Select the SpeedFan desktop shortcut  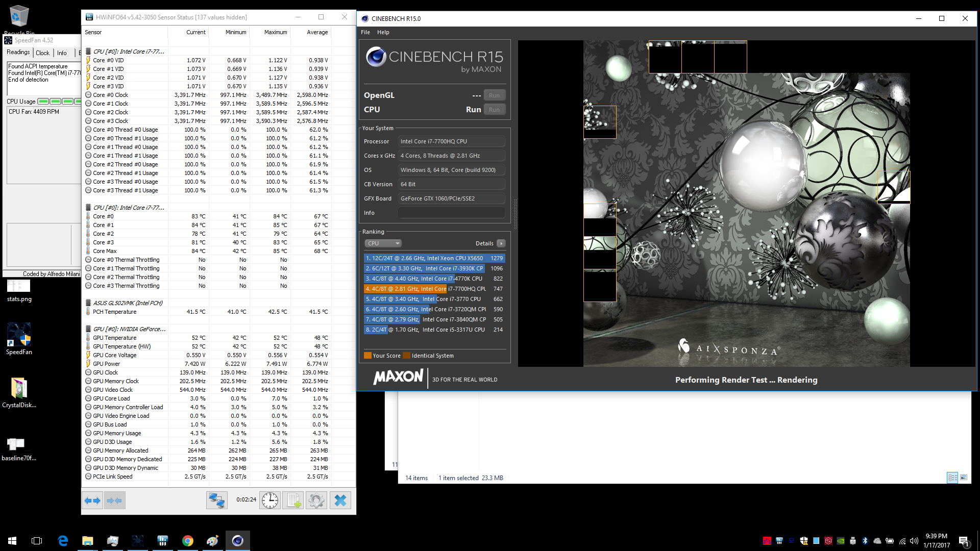19,339
